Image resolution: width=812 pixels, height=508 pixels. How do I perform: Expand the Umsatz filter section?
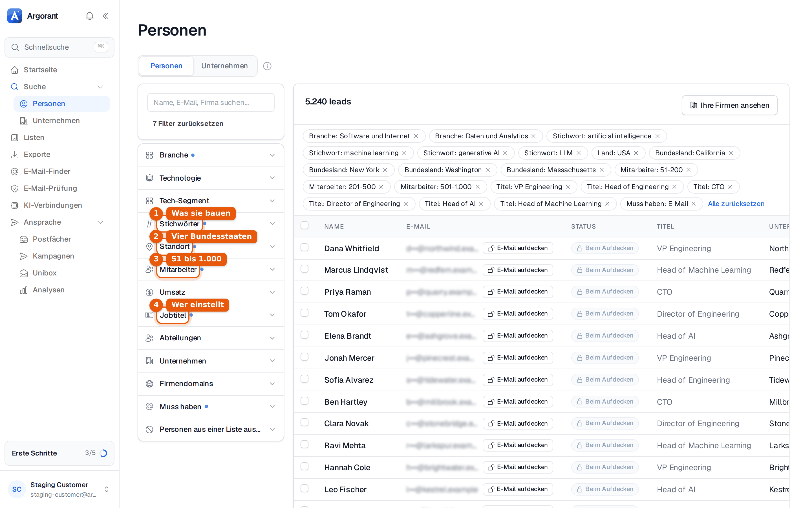click(x=211, y=292)
